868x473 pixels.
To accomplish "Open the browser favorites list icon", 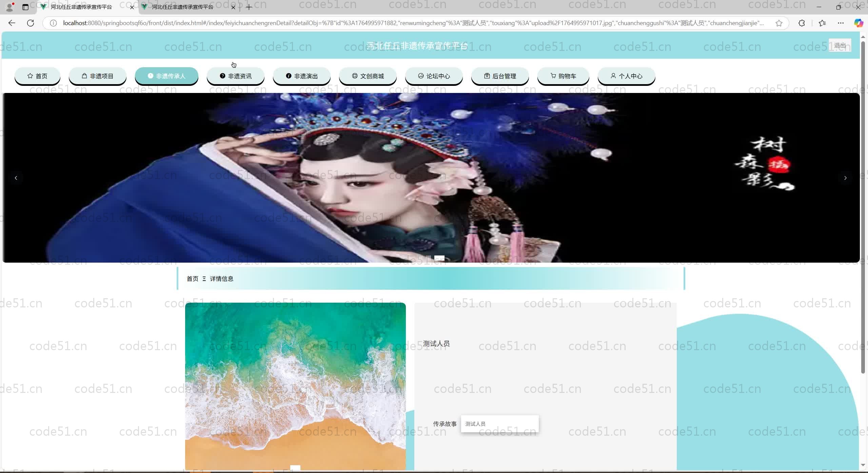I will (x=822, y=23).
